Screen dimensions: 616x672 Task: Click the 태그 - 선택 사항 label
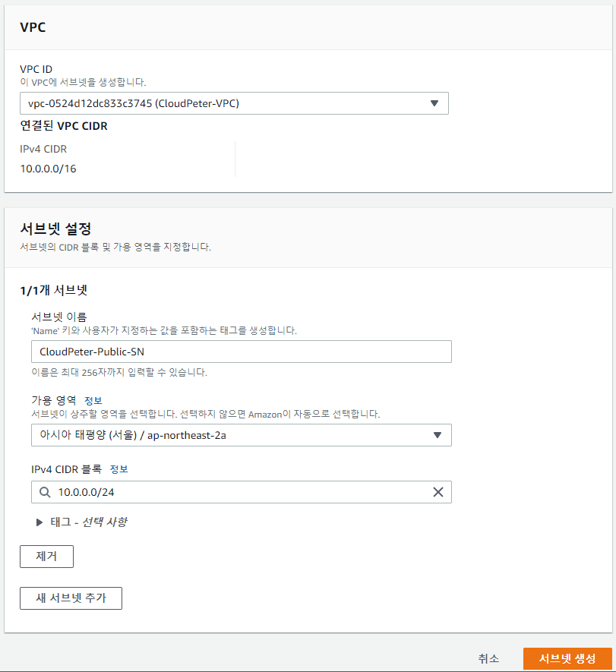[89, 522]
